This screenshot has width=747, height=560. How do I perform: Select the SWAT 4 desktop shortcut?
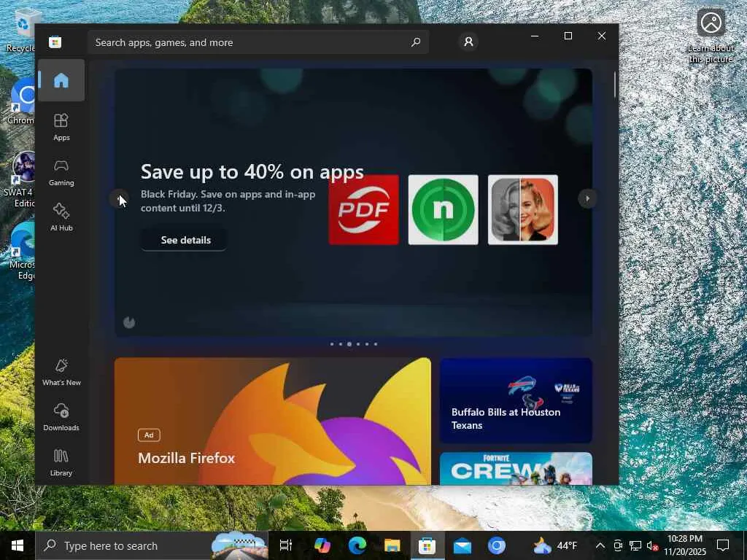click(19, 179)
